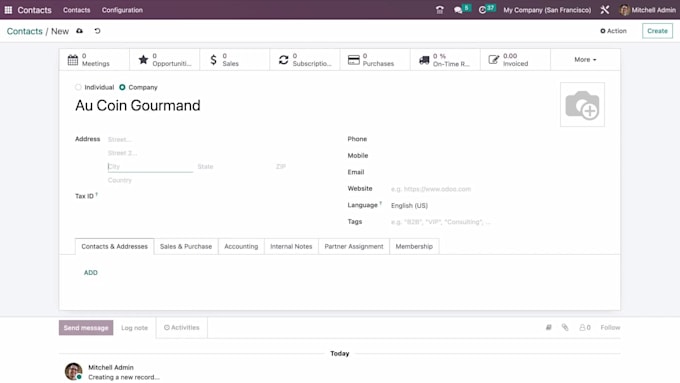Open the conversations chat icon

point(458,10)
